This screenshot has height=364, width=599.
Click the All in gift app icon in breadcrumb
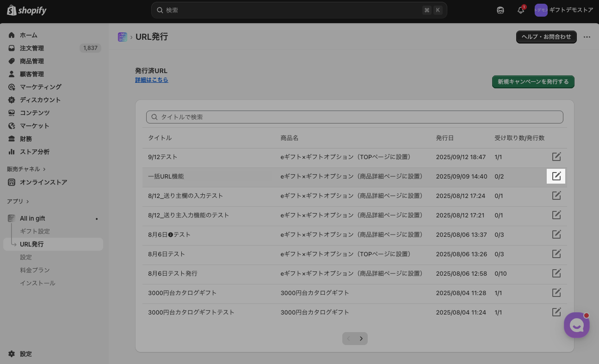[x=123, y=37]
